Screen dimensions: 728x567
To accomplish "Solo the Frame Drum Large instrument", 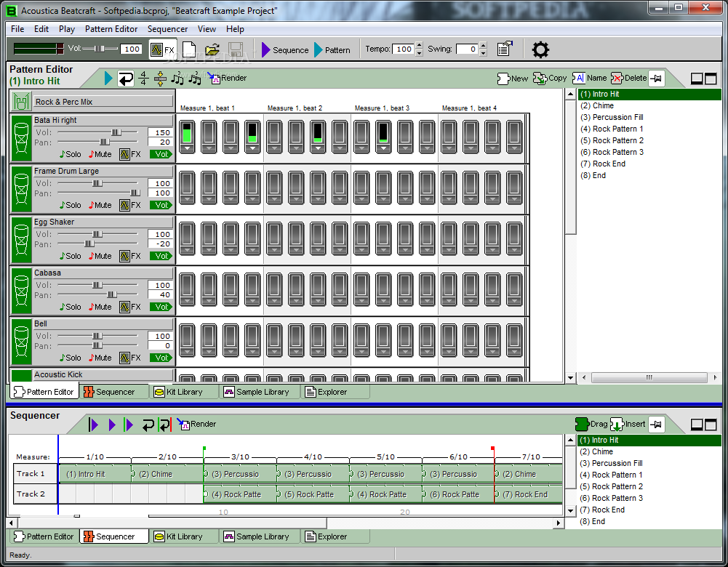I will tap(70, 205).
